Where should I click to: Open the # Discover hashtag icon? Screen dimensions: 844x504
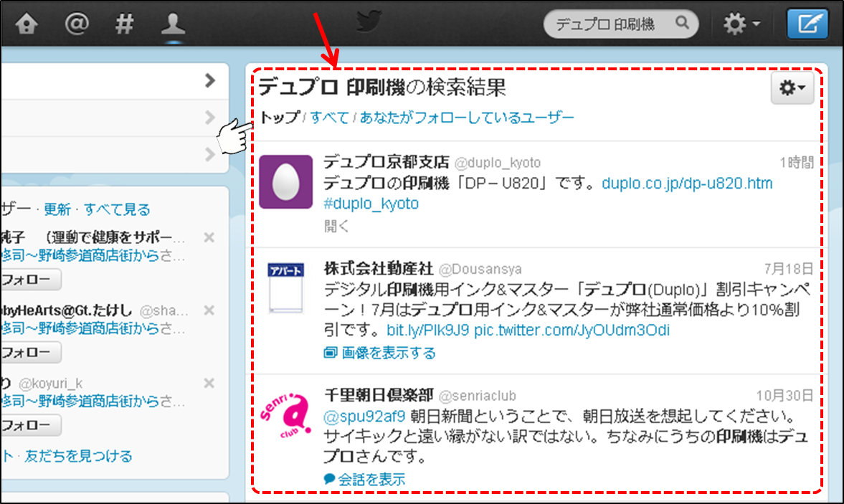pyautogui.click(x=125, y=24)
